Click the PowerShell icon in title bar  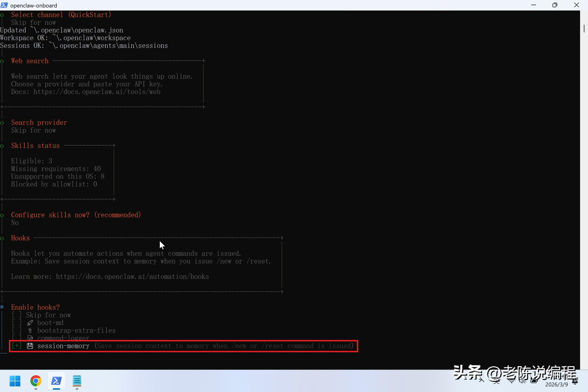tap(4, 5)
